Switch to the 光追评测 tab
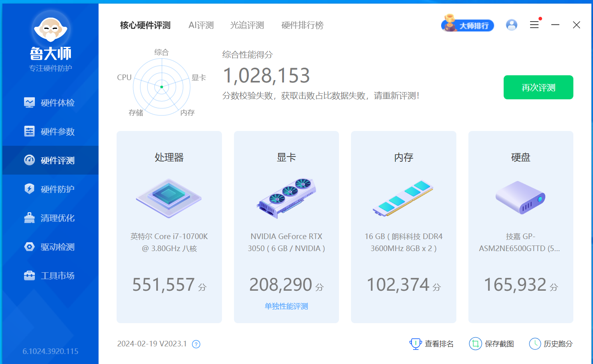This screenshot has height=364, width=593. coord(247,25)
